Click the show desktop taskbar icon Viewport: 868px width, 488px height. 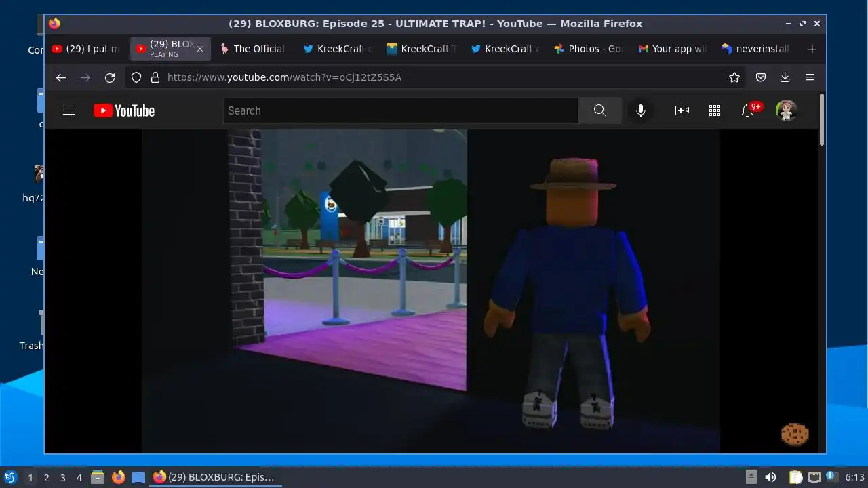coord(138,478)
